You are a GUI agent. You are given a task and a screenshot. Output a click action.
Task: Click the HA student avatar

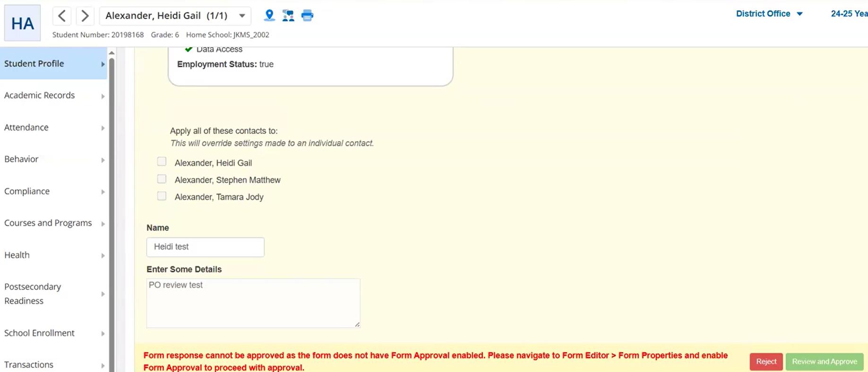pyautogui.click(x=22, y=23)
